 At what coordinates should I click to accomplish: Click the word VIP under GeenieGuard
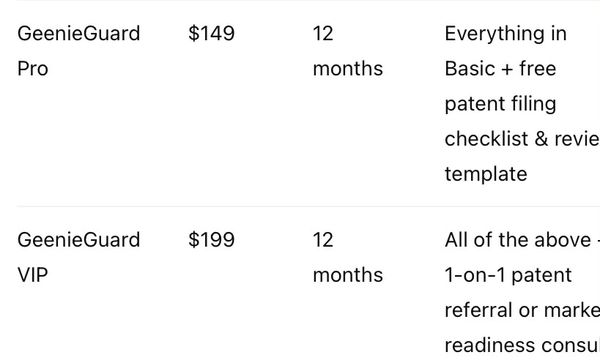click(x=33, y=275)
